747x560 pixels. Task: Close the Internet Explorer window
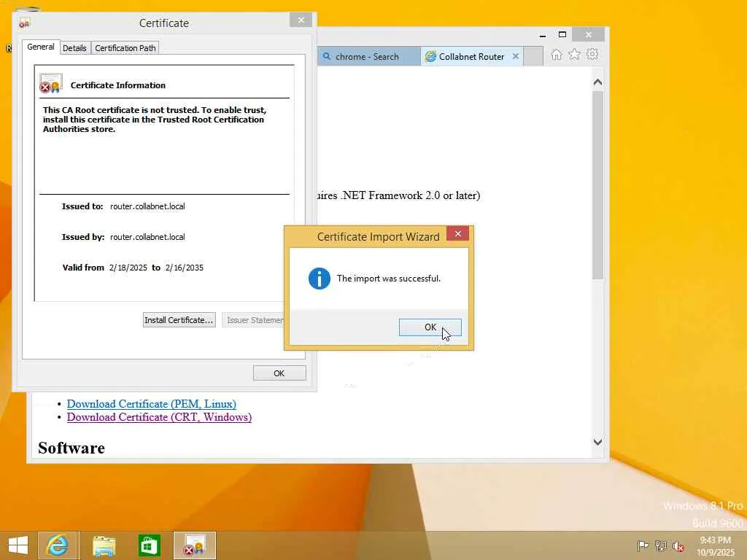tap(589, 35)
